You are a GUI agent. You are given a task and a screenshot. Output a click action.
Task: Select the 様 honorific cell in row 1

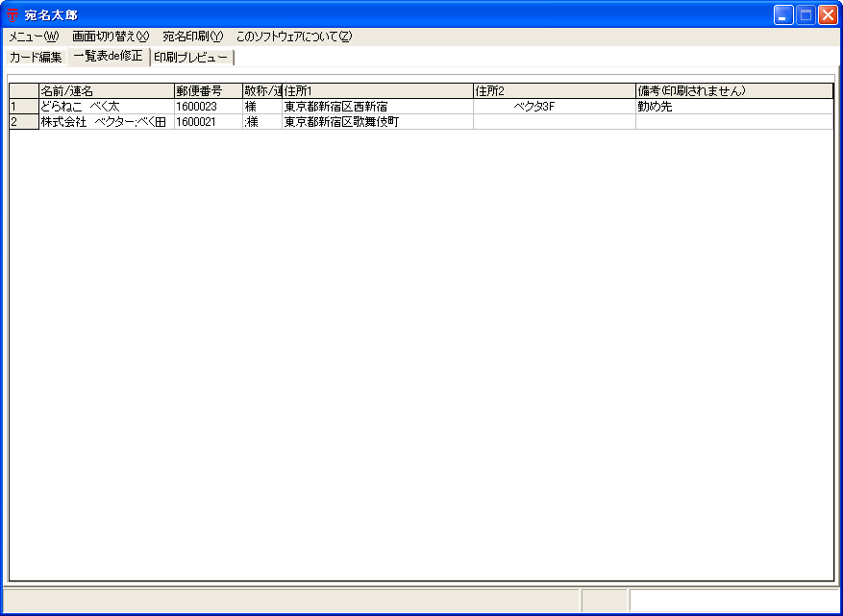pos(262,107)
